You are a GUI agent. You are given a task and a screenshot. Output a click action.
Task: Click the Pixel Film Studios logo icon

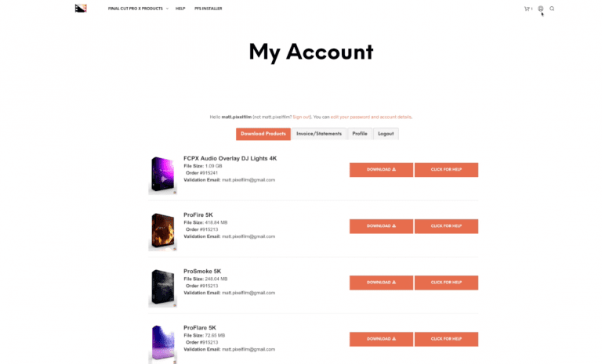(x=81, y=9)
